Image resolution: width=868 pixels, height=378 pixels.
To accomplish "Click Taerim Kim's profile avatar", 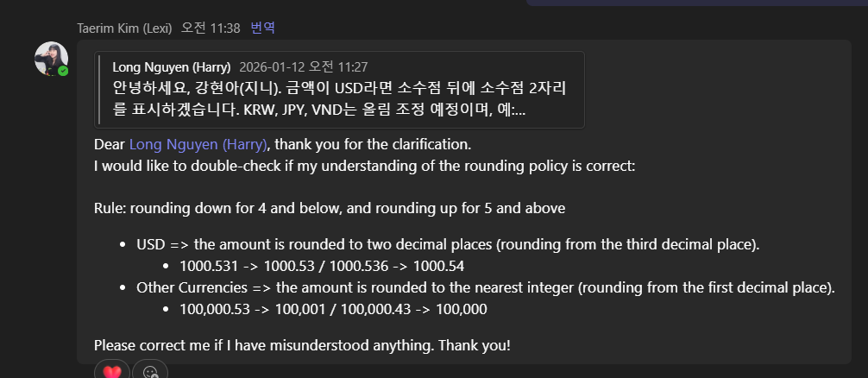I will click(51, 59).
